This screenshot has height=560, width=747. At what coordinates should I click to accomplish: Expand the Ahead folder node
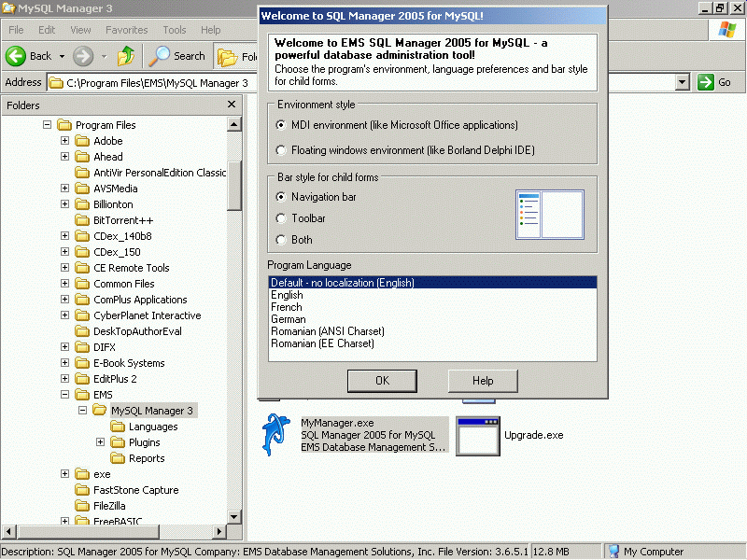64,156
